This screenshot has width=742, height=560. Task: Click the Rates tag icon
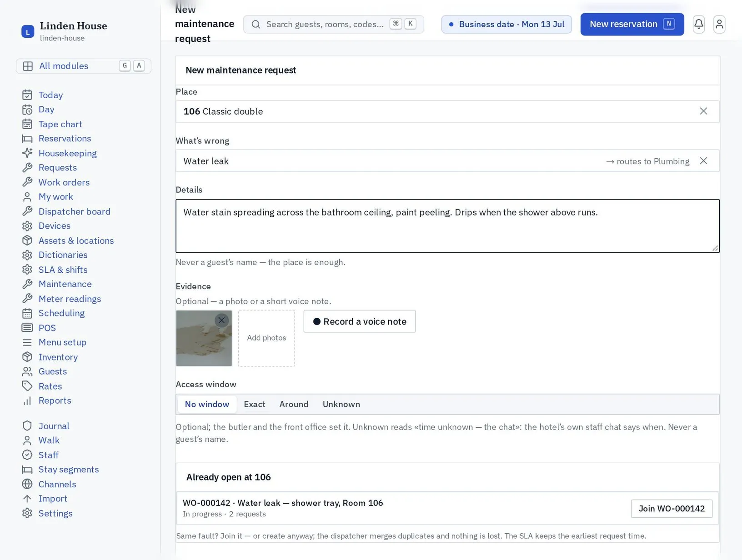click(x=27, y=386)
